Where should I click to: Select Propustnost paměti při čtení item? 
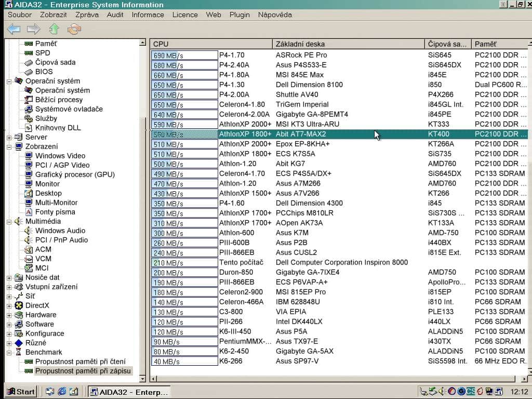pos(80,362)
